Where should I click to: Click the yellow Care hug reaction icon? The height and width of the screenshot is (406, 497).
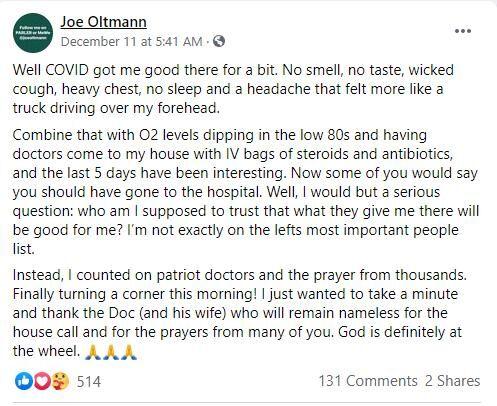point(60,381)
